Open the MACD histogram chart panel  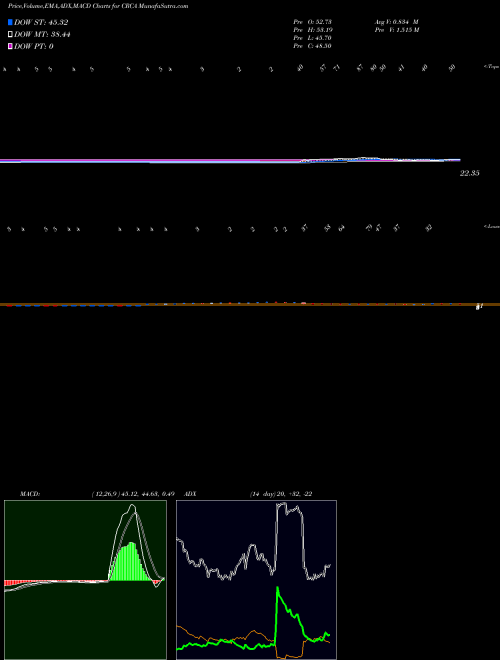coord(85,580)
